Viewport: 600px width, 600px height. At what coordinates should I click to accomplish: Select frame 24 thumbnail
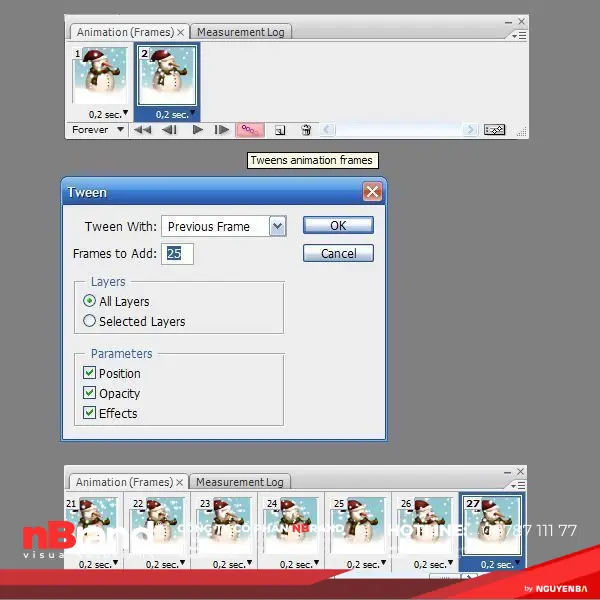292,525
